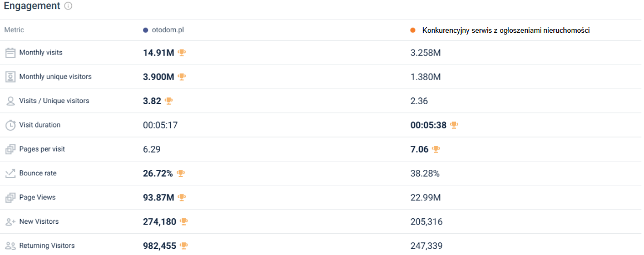Click the info icon next to Engagement
The width and height of the screenshot is (644, 255).
pyautogui.click(x=68, y=6)
